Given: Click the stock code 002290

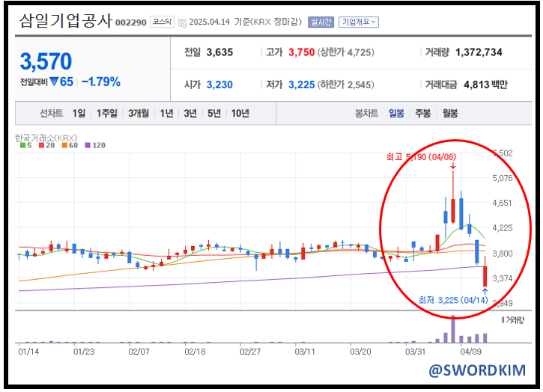Looking at the screenshot, I should 130,23.
